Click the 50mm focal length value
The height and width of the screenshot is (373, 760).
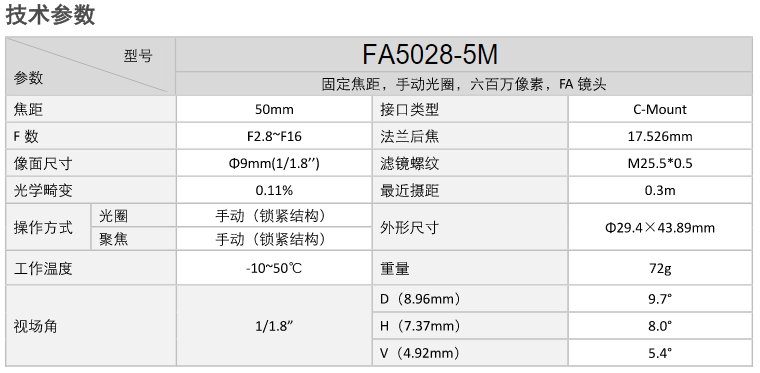coord(274,109)
